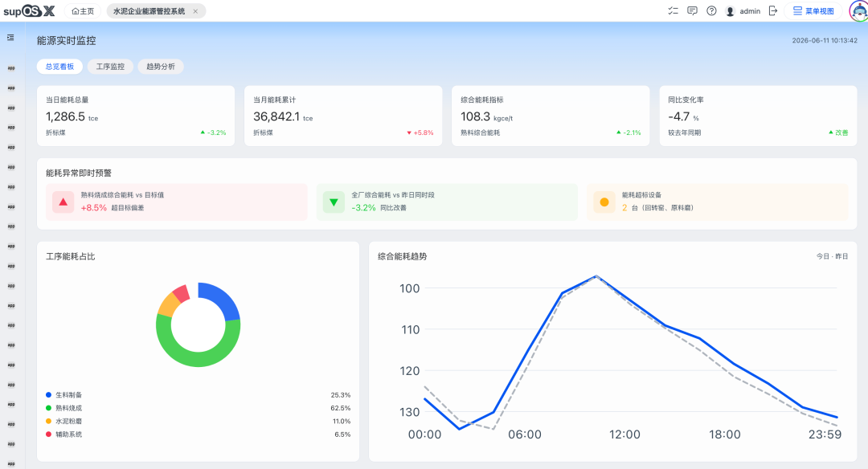Open the 综合能耗指标 card
Screen dimensions: 868x469
551,116
